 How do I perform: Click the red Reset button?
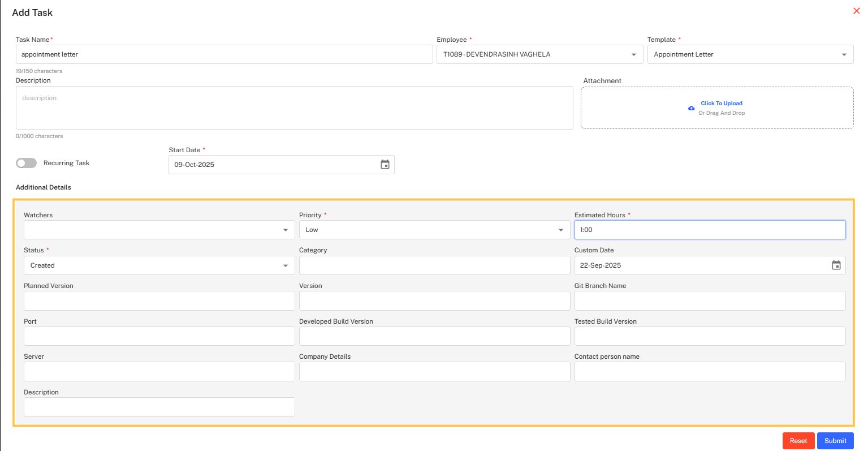(798, 441)
